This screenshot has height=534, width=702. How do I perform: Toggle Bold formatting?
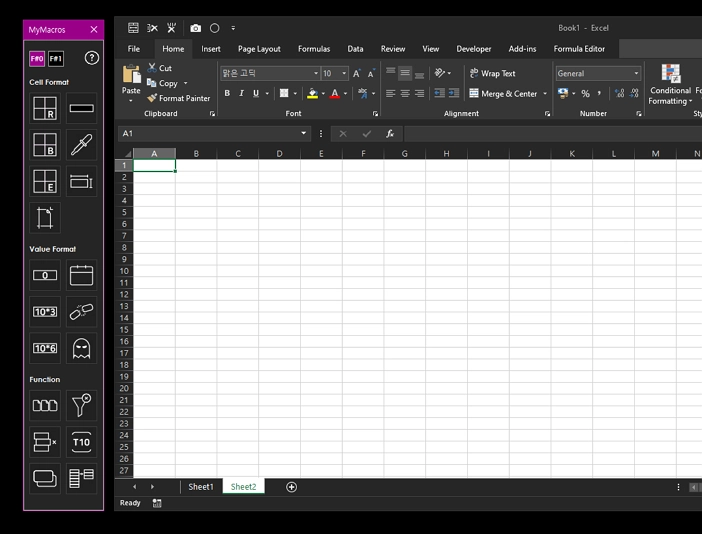point(227,93)
